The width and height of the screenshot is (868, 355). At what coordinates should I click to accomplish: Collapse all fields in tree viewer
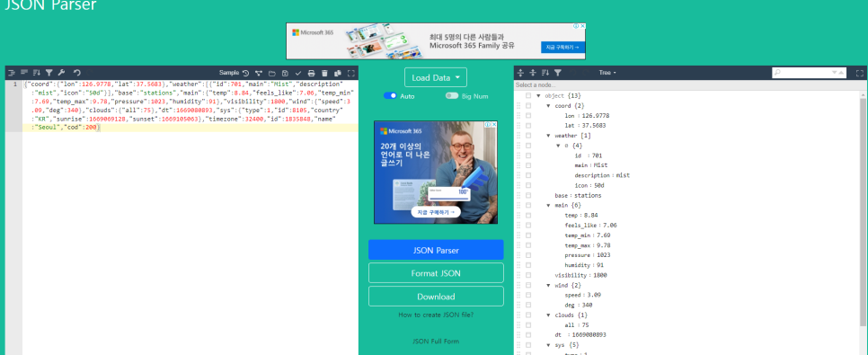(x=533, y=73)
